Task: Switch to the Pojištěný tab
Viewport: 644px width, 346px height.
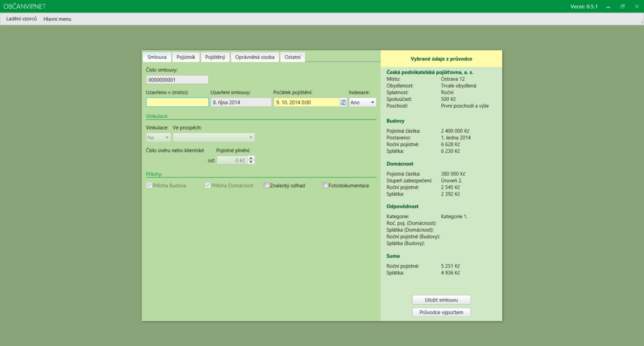Action: click(215, 57)
